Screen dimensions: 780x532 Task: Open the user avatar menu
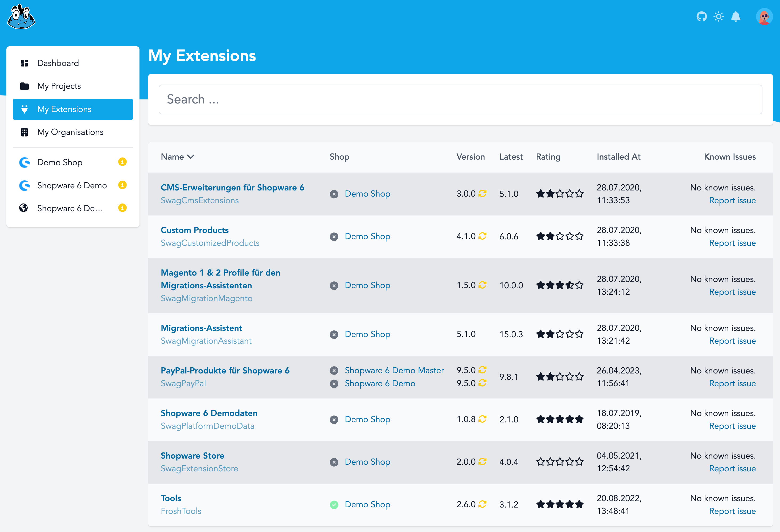tap(764, 16)
